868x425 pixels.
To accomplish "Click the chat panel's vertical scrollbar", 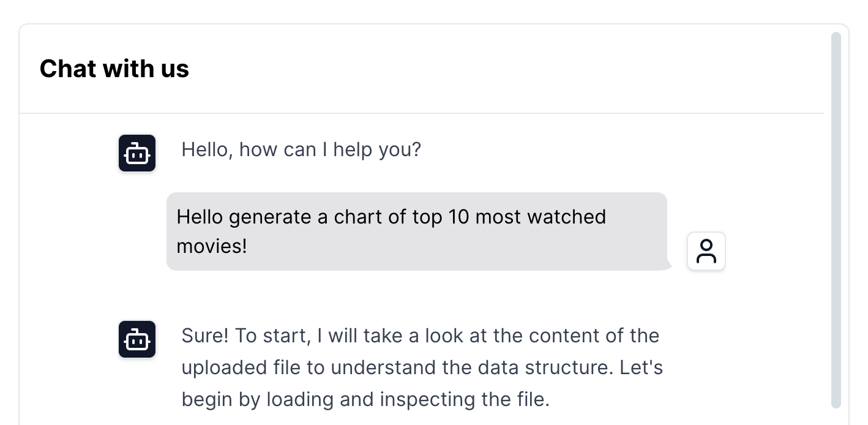I will coord(836,220).
